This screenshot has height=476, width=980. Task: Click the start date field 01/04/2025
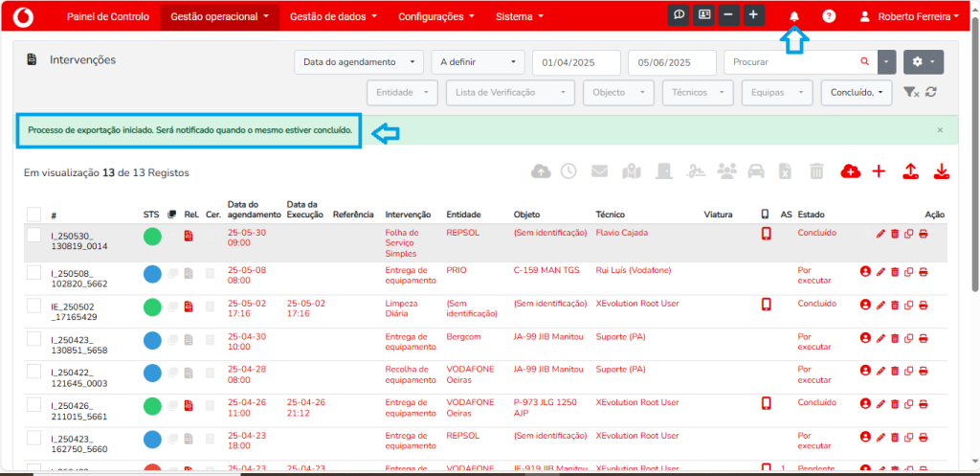click(x=576, y=62)
